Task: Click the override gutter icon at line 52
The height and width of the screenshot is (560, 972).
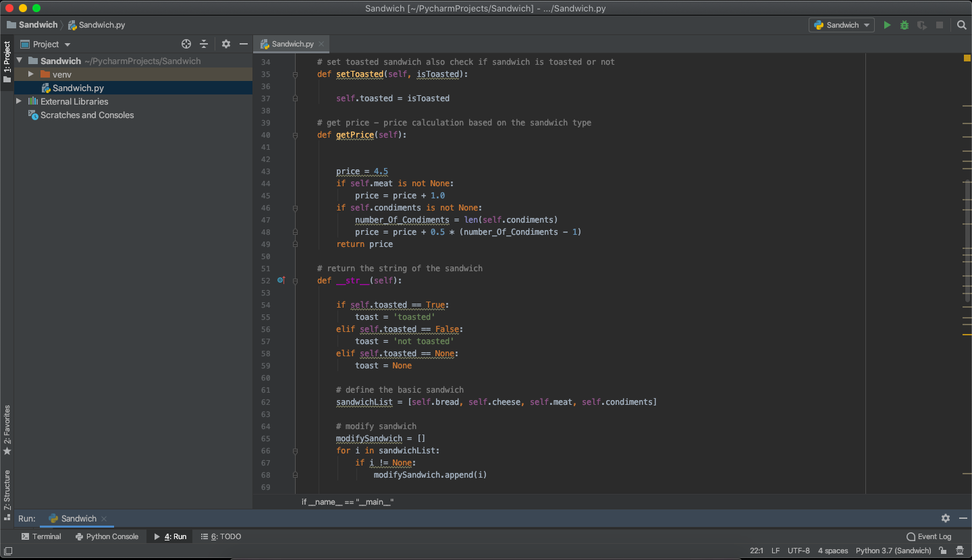Action: (x=281, y=280)
